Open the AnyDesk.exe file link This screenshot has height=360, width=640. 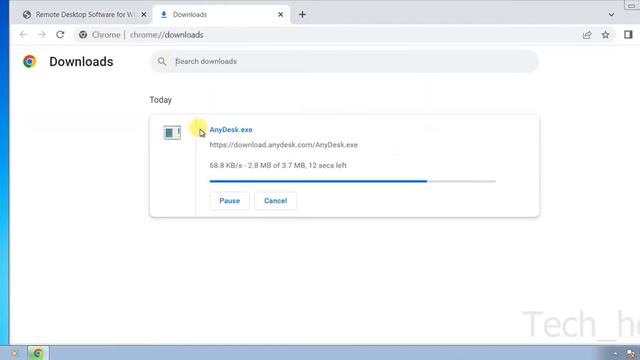(231, 129)
